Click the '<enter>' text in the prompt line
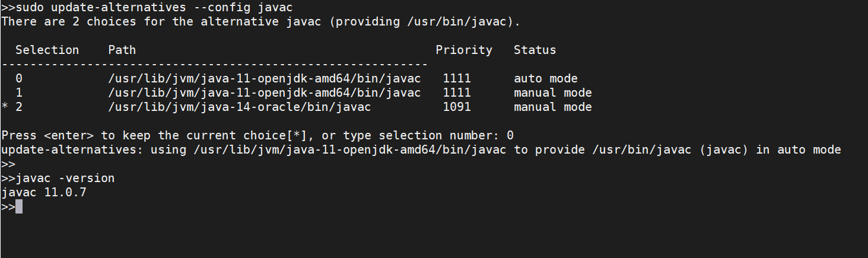Viewport: 868px width, 258px height. pos(69,136)
